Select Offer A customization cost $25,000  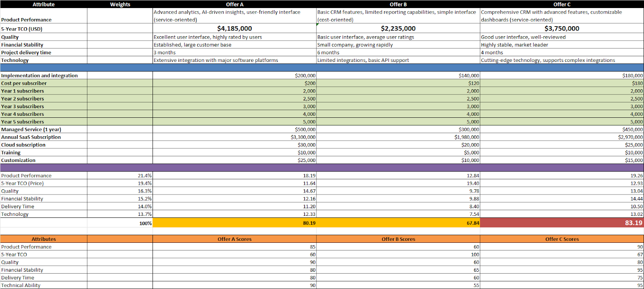point(235,160)
